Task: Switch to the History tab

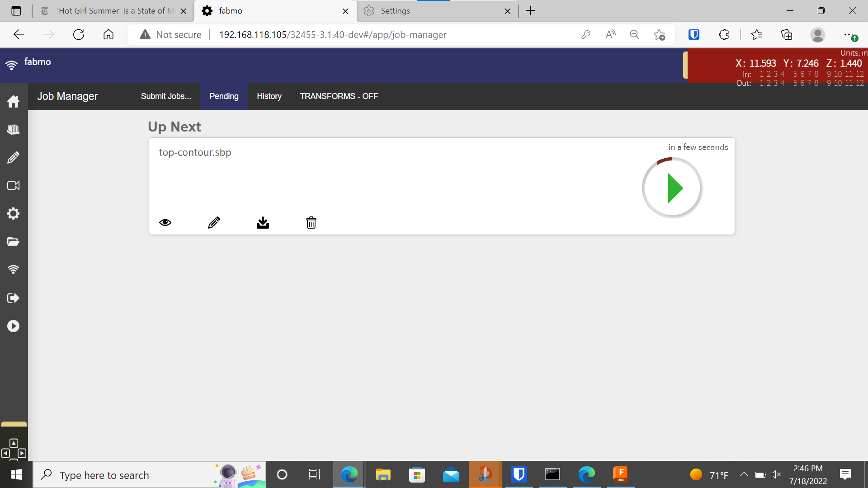Action: 269,96
